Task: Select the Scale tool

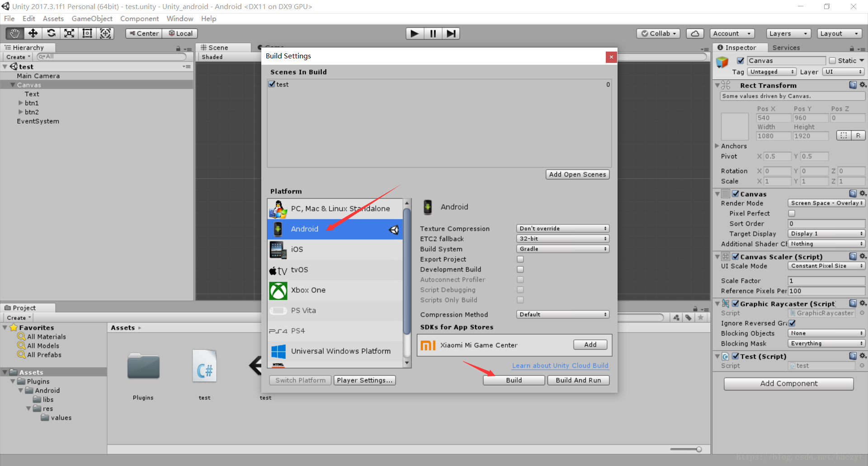Action: pos(69,33)
